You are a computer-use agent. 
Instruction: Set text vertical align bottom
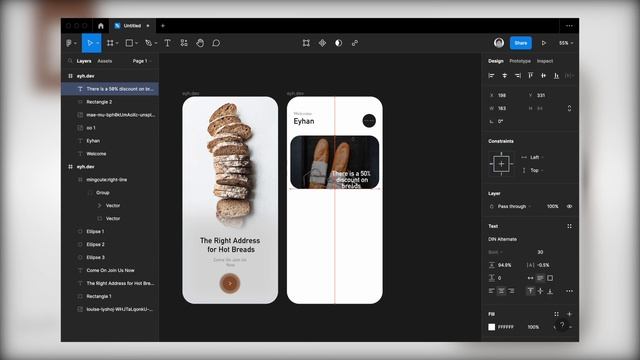[x=550, y=291]
